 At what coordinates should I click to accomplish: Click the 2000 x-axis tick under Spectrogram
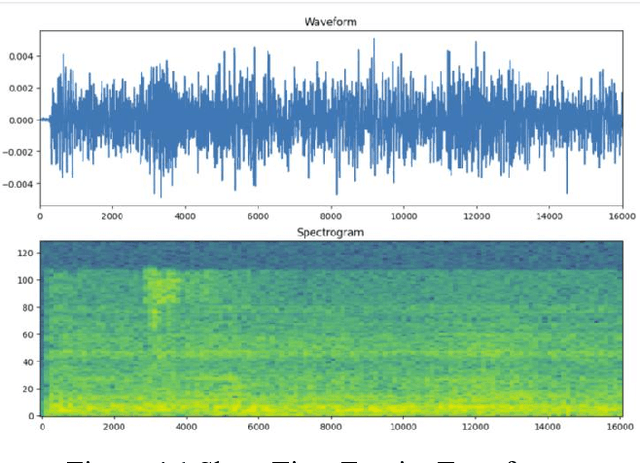point(114,427)
